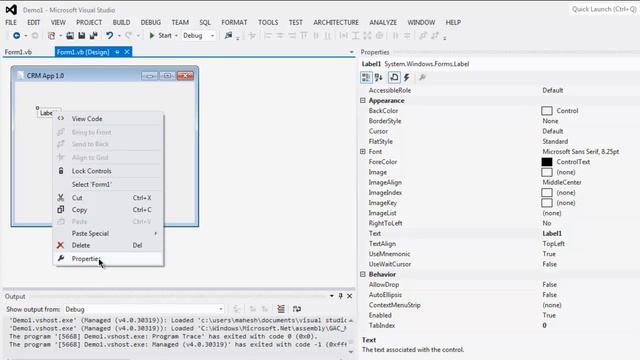Select the TextAlign property value TopLeft
The width and height of the screenshot is (640, 360).
(x=553, y=244)
